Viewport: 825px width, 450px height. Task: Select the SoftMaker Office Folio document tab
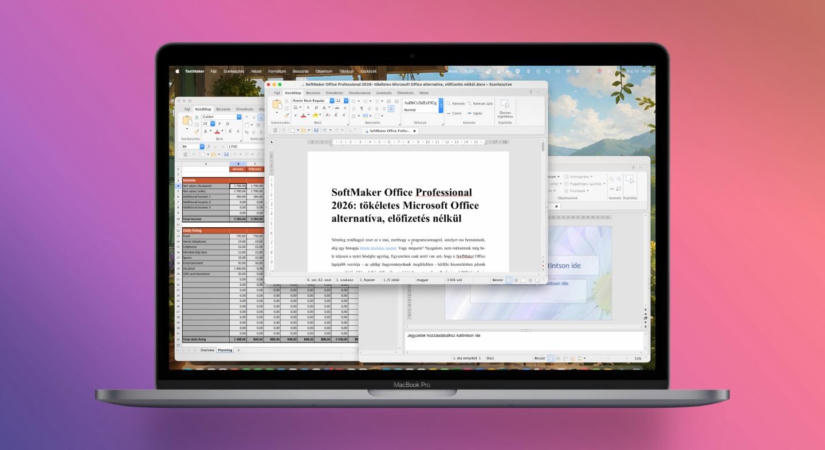pyautogui.click(x=389, y=131)
